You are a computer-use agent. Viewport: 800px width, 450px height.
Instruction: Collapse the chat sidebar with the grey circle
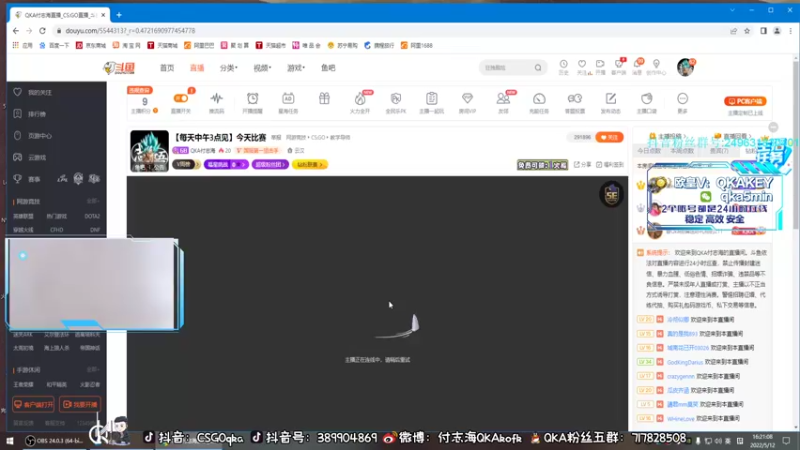click(x=773, y=127)
